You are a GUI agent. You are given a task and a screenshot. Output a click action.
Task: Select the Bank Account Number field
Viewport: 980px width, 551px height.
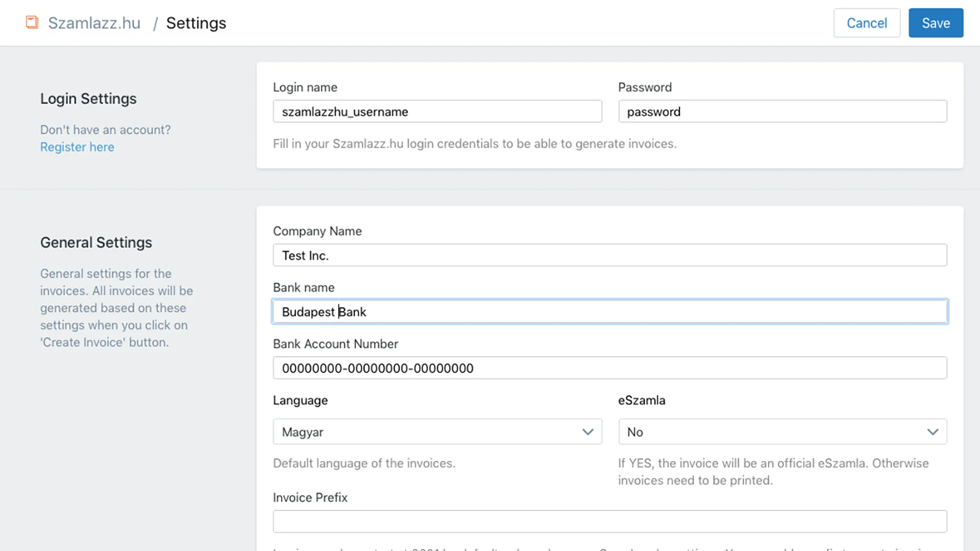click(610, 368)
